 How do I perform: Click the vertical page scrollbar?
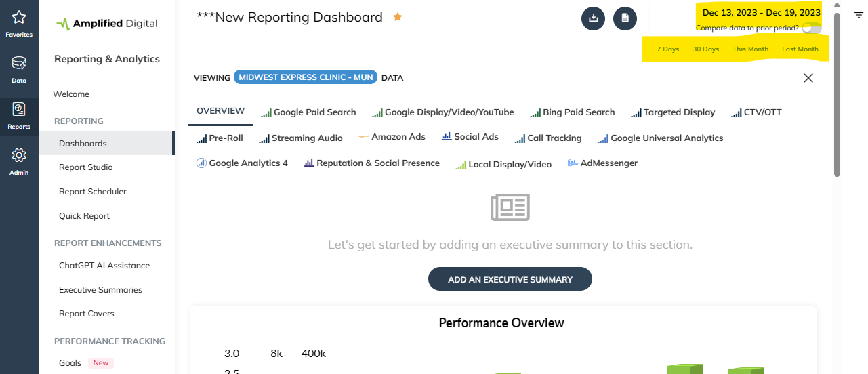837,95
